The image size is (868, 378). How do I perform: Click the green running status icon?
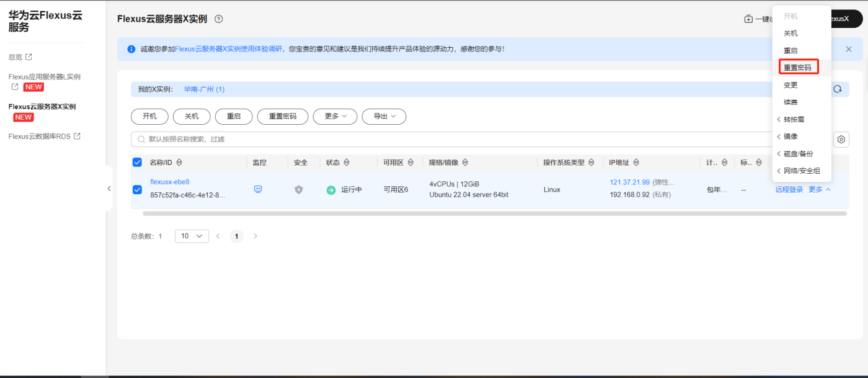pyautogui.click(x=331, y=190)
